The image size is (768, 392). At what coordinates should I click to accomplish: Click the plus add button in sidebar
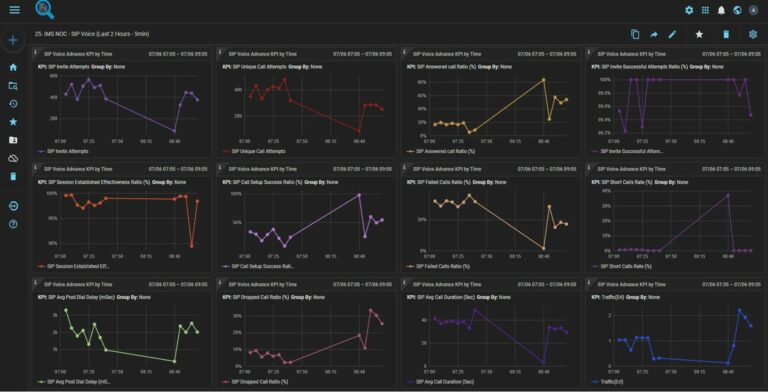click(13, 40)
